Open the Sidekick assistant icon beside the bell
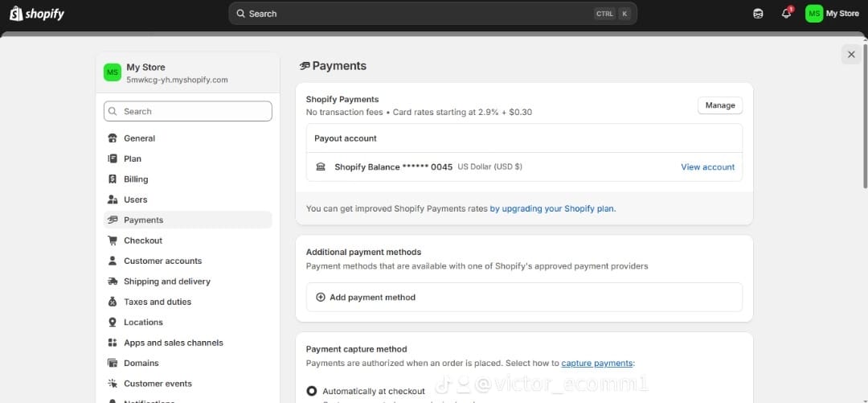The image size is (868, 403). pos(759,14)
